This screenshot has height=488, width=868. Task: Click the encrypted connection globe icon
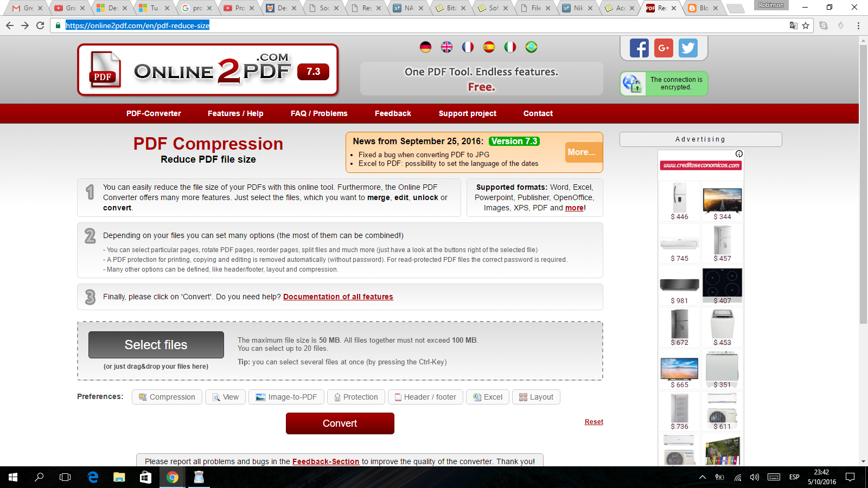[x=633, y=84]
